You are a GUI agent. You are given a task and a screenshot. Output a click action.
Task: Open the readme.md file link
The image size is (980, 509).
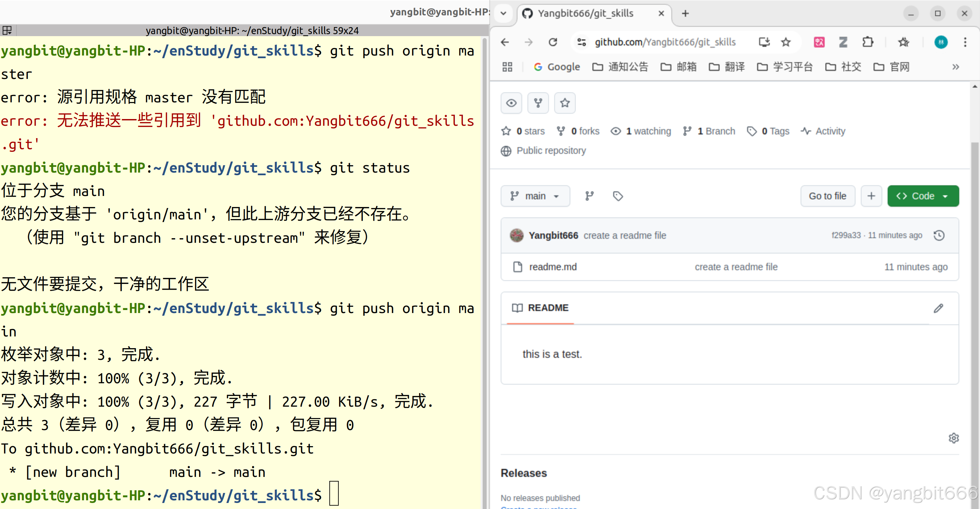point(553,267)
